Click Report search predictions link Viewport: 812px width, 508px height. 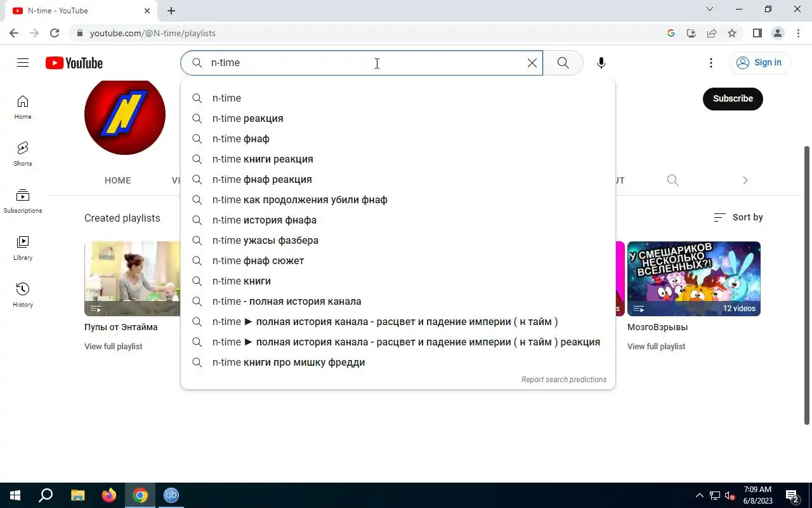click(x=564, y=379)
